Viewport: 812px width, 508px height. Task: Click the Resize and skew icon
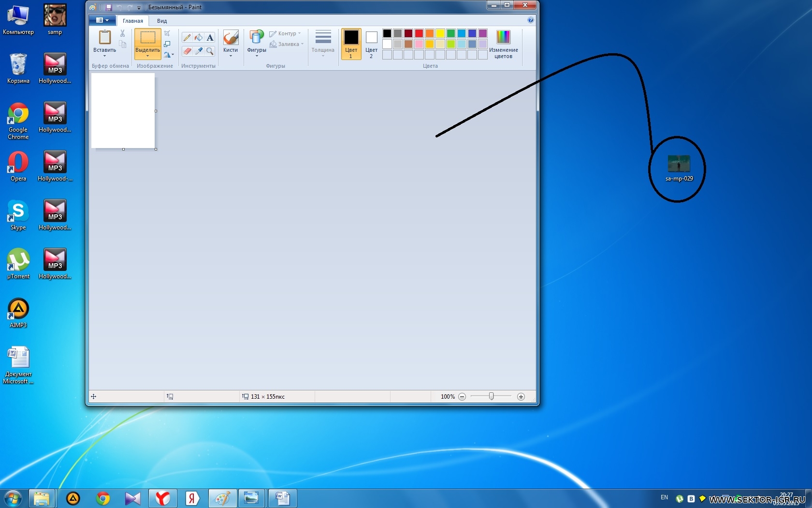coord(167,44)
